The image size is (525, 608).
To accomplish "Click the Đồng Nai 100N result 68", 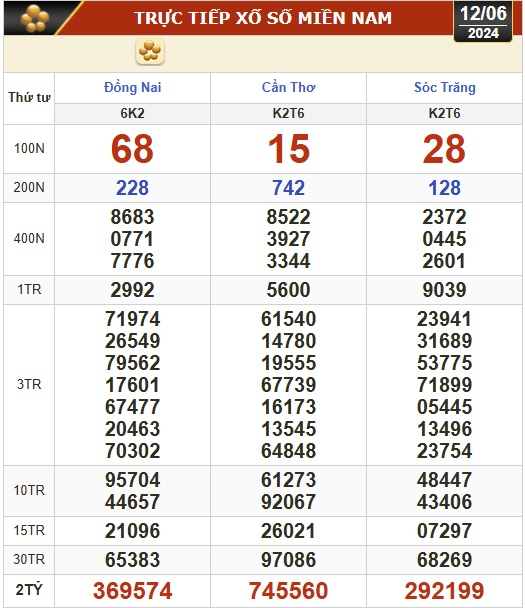I will coord(132,149).
